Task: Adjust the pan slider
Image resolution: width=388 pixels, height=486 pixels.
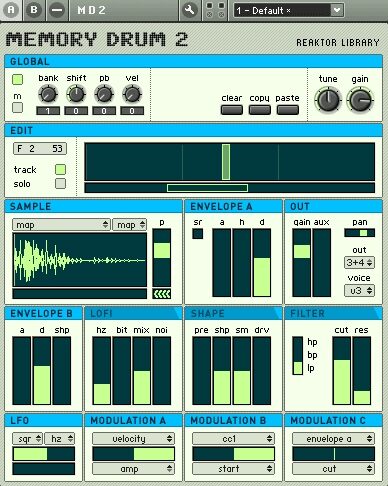Action: click(360, 233)
